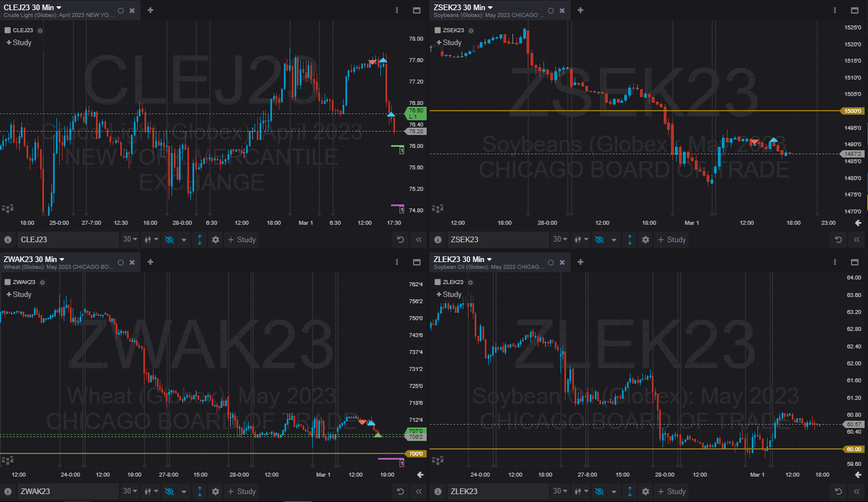The image size is (868, 502).
Task: Collapse the ZWAK23 toolbar with double chevron
Action: point(419,491)
